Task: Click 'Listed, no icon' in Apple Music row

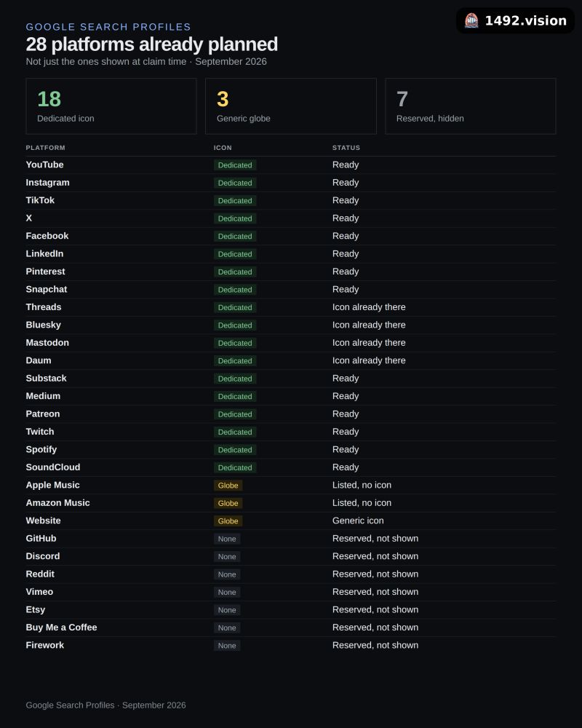Action: (x=362, y=485)
